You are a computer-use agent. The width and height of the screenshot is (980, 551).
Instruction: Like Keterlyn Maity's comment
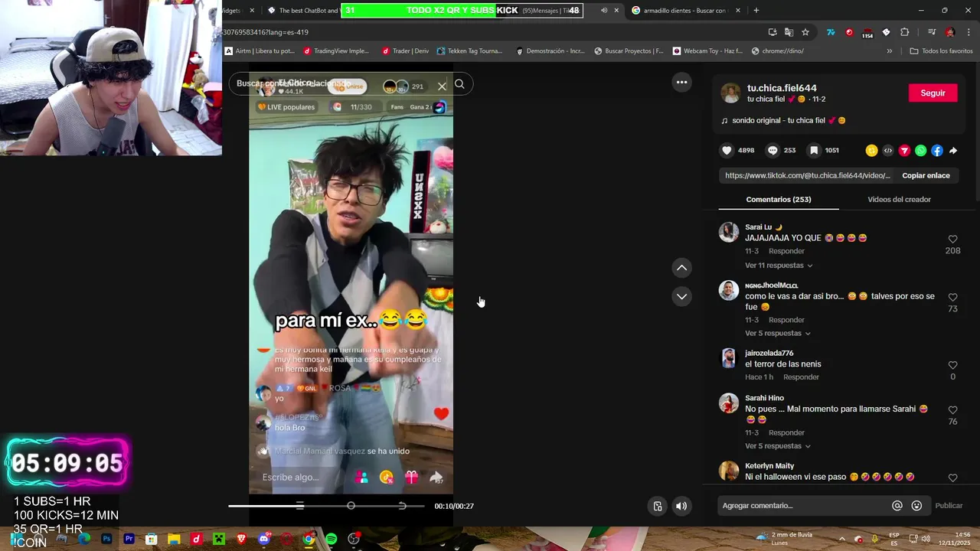point(952,478)
